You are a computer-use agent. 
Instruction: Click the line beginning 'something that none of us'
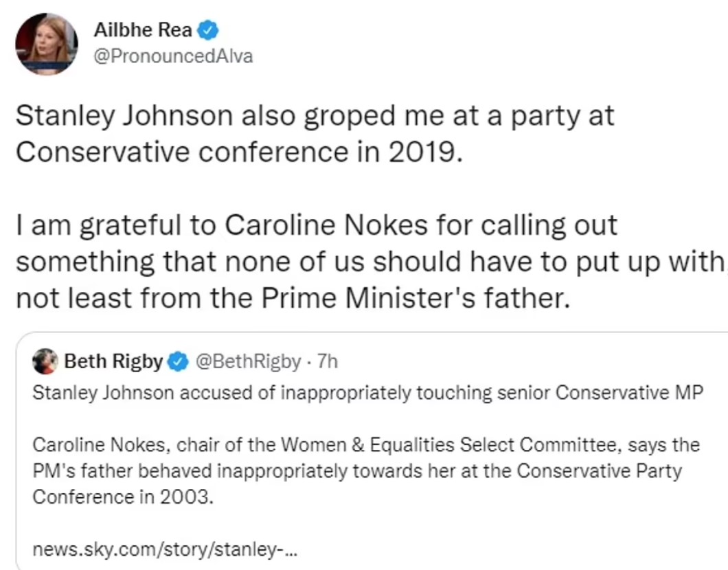pyautogui.click(x=370, y=262)
